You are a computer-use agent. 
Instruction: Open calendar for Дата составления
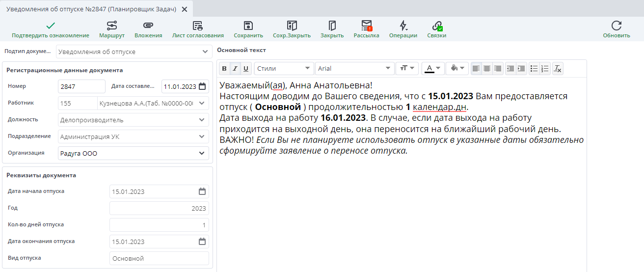pos(202,86)
